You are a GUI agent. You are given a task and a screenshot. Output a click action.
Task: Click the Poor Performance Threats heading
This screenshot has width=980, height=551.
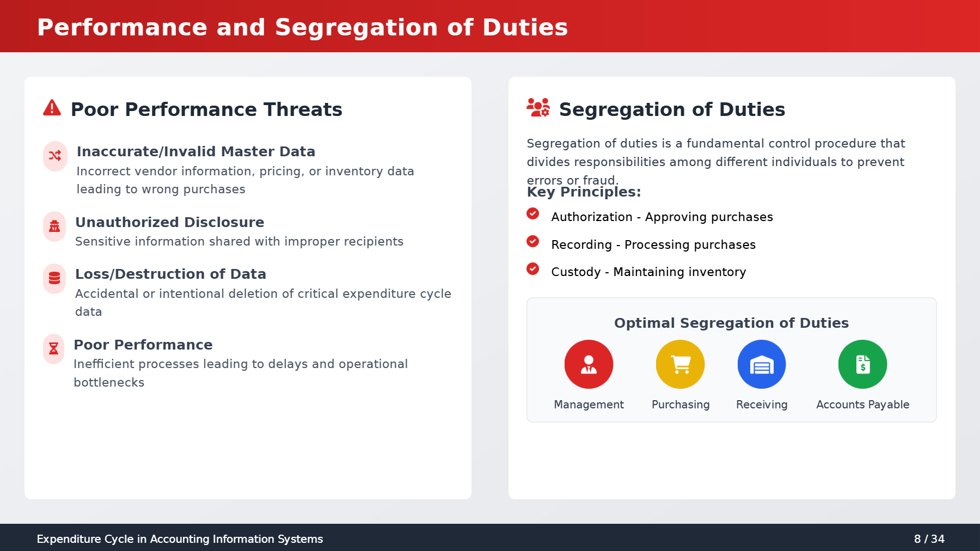tap(206, 109)
